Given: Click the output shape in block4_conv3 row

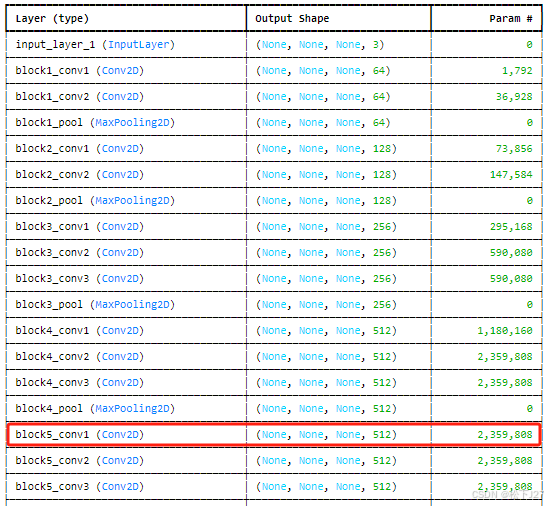Looking at the screenshot, I should pos(326,383).
